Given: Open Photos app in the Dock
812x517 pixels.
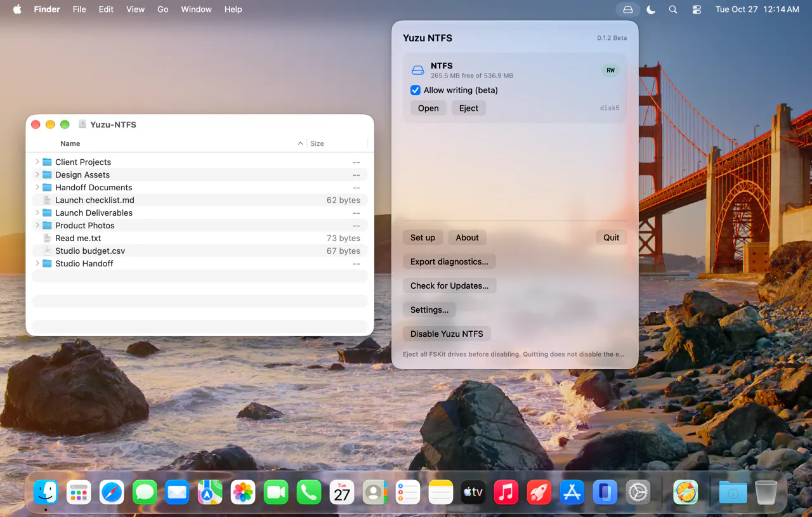Looking at the screenshot, I should (243, 492).
